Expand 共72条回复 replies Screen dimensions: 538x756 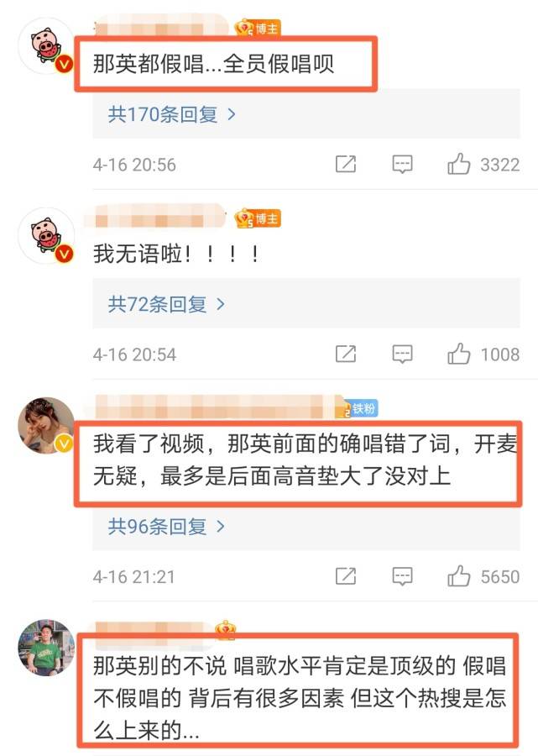[166, 304]
